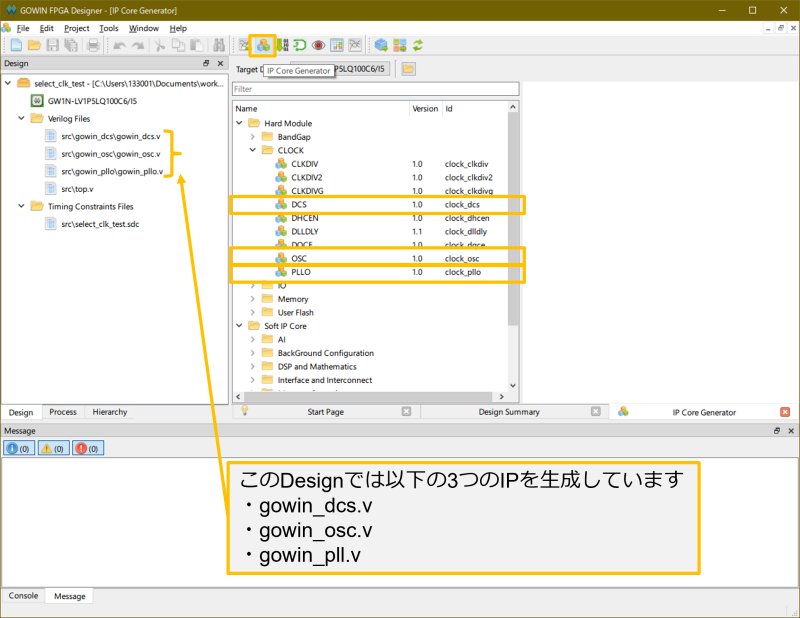
Task: Open the Window menu
Action: coord(143,28)
